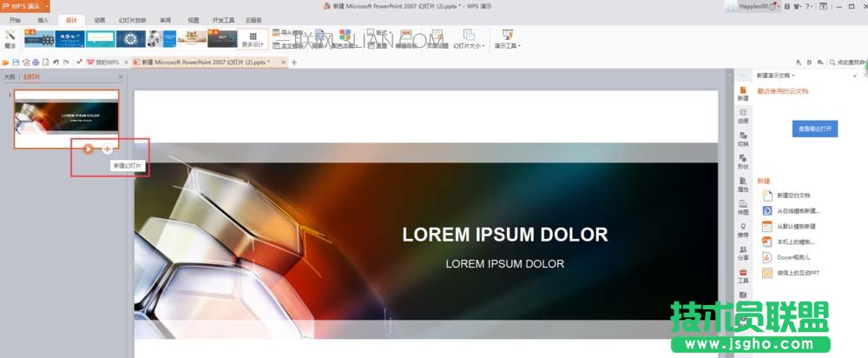
Task: Open the 魔法 magic design tool
Action: [x=10, y=39]
